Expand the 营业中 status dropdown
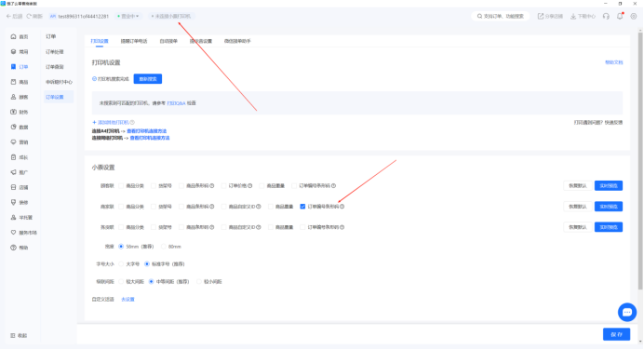 click(128, 17)
